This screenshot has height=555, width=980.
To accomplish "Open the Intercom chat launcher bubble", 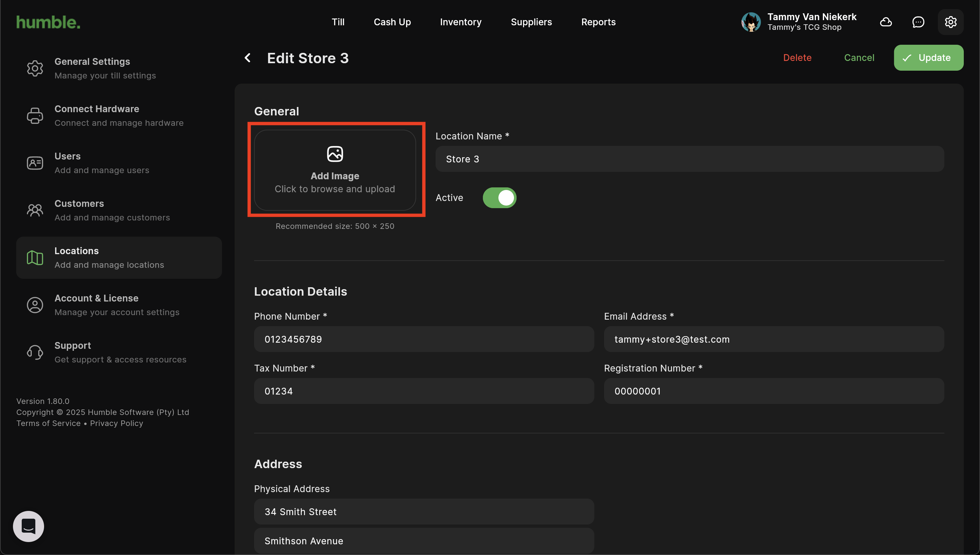I will click(x=29, y=526).
